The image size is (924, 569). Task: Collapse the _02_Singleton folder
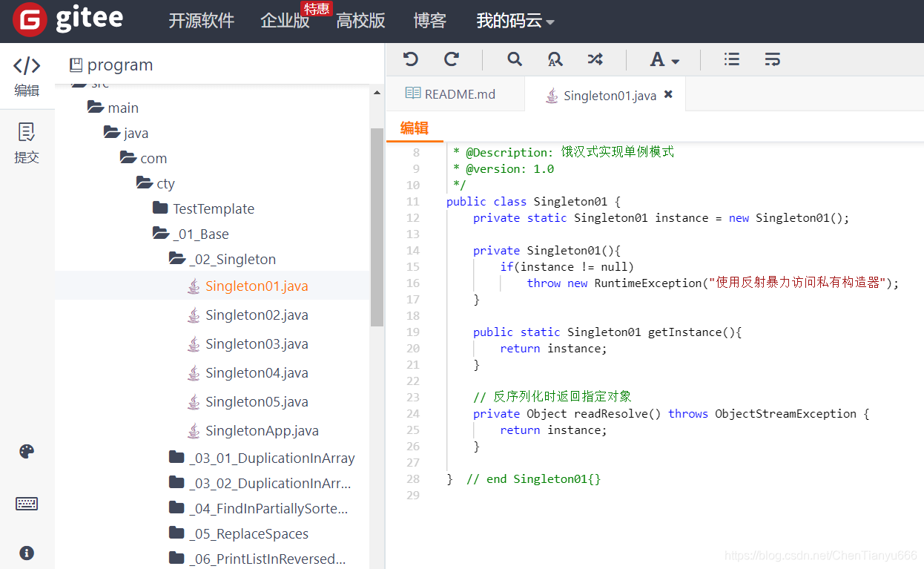point(176,259)
